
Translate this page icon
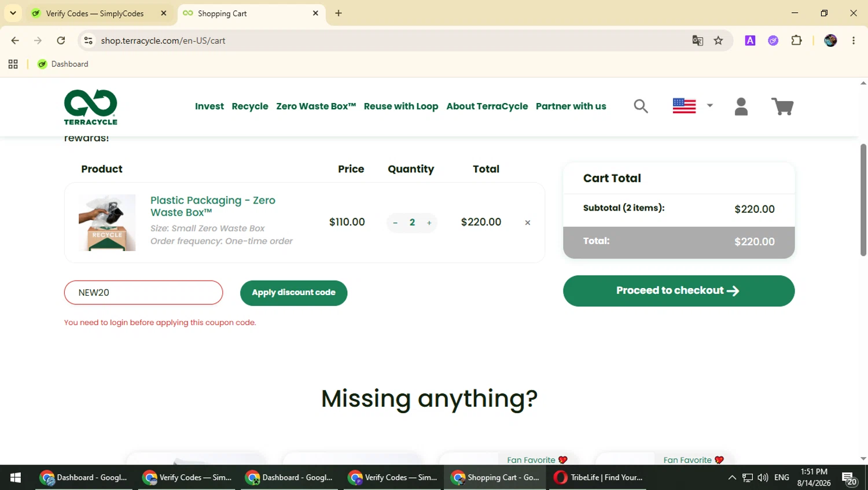pos(698,40)
